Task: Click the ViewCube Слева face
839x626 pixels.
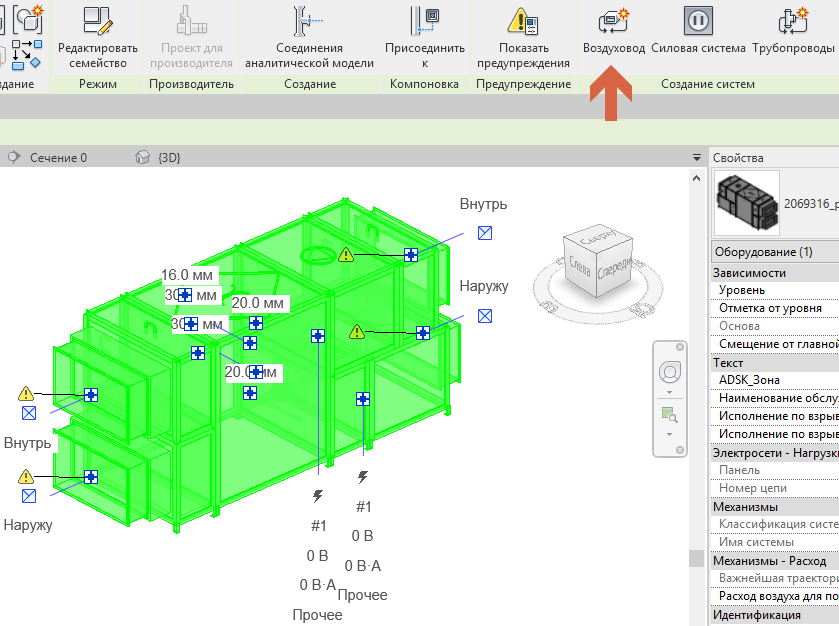Action: 580,266
